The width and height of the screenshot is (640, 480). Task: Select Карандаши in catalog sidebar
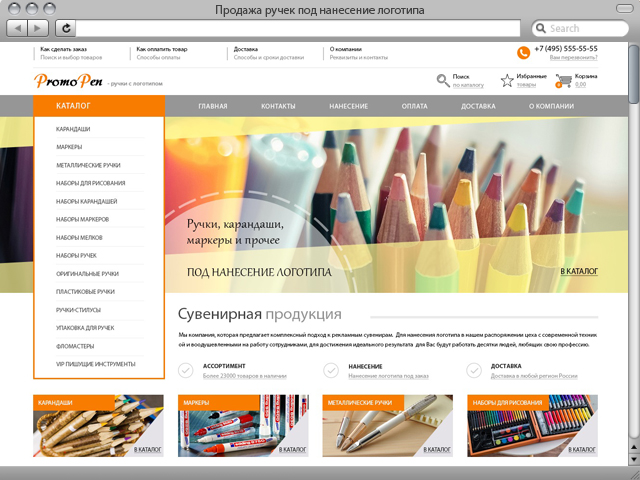point(73,129)
